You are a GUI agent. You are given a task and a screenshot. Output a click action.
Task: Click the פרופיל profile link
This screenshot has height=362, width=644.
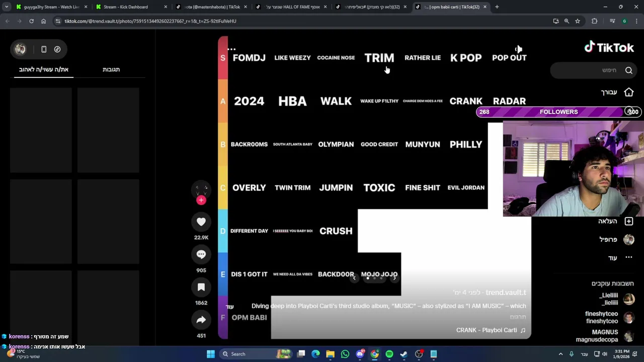[x=608, y=239]
